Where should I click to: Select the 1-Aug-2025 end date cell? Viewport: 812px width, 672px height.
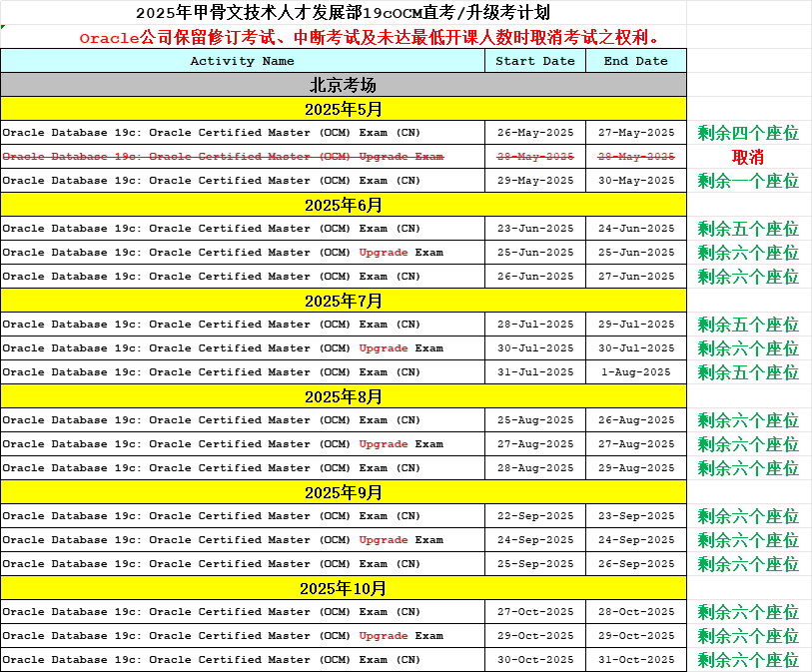coord(636,372)
